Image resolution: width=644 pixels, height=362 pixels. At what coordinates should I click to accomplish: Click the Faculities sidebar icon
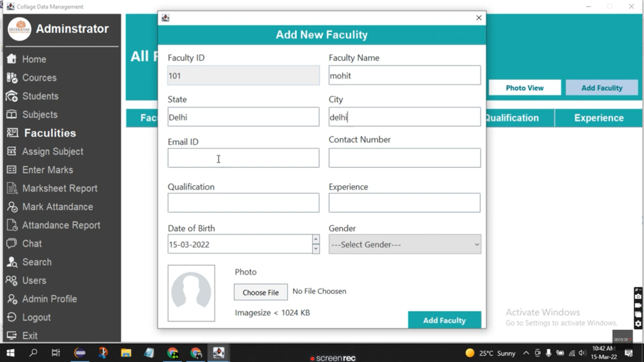point(13,132)
